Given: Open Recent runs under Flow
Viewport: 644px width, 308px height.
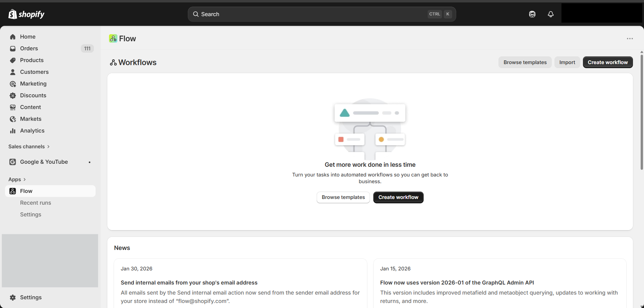Looking at the screenshot, I should tap(50, 203).
